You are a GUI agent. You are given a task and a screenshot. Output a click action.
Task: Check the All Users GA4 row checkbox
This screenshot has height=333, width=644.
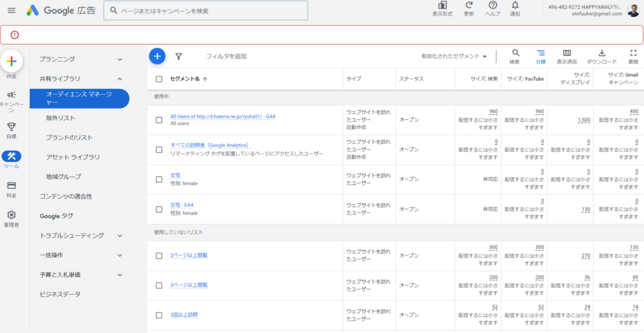tap(159, 120)
